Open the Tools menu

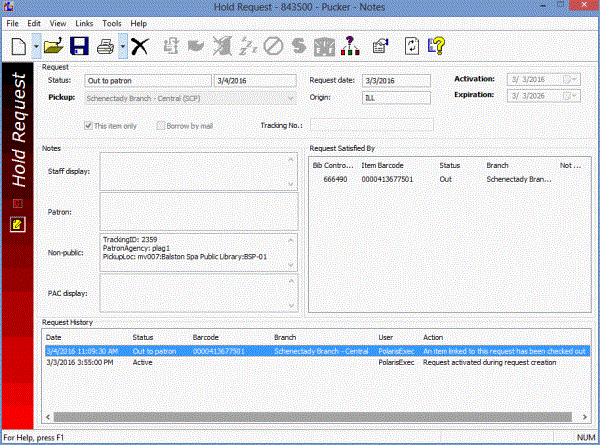[x=112, y=22]
